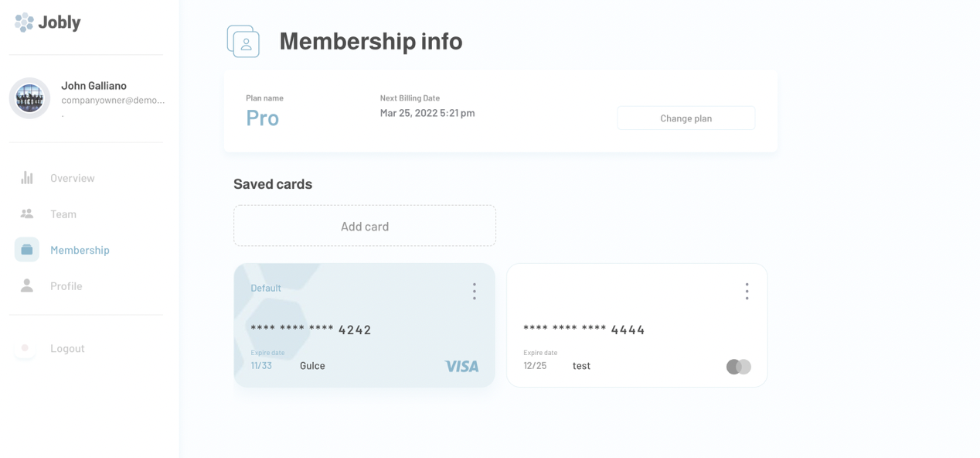
Task: Click the Membership info header icon
Action: [243, 42]
